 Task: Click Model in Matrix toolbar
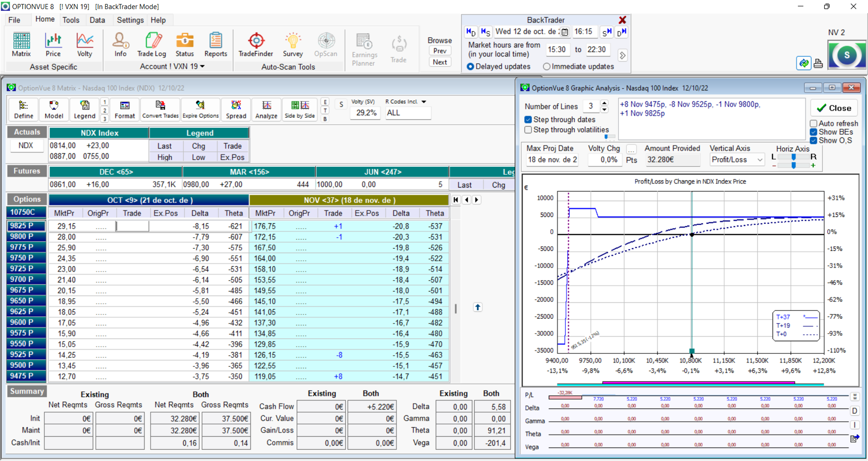54,109
